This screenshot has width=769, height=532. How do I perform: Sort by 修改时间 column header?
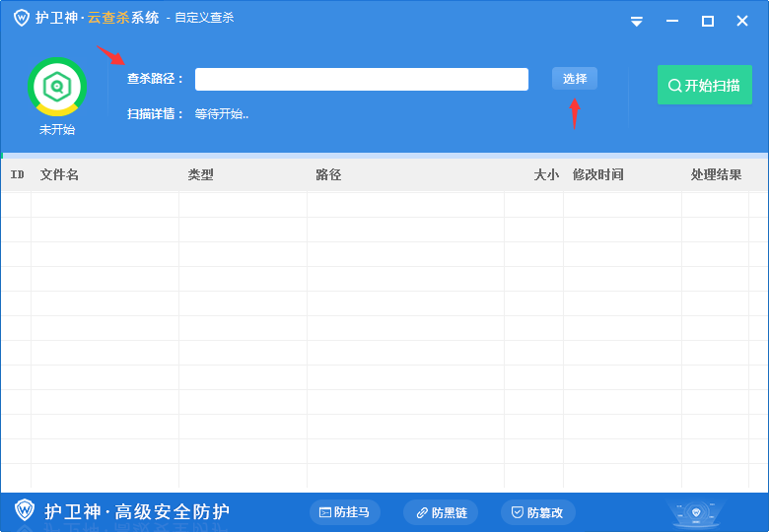[x=598, y=175]
